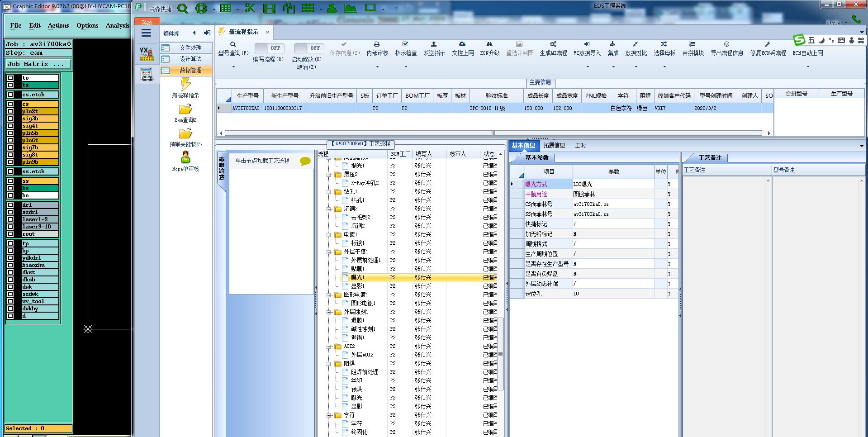Toggle checkbox for layer biaozhu
The height and width of the screenshot is (437, 868).
pyautogui.click(x=10, y=265)
